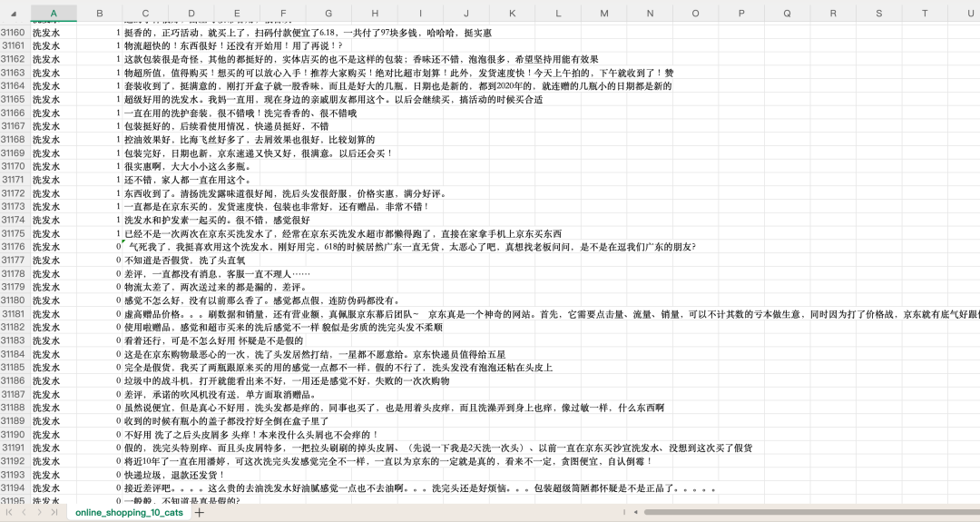This screenshot has height=522, width=980.
Task: Select row 31188 header
Action: coord(14,408)
